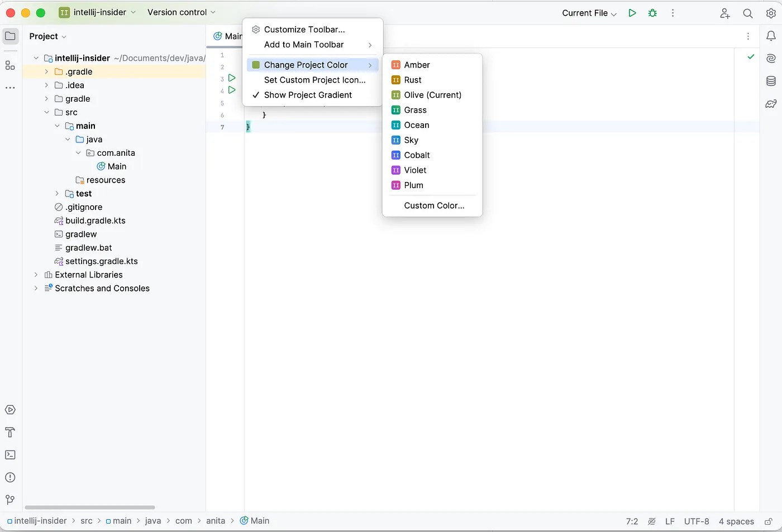782x532 pixels.
Task: Open the Current File run configuration dropdown
Action: point(588,13)
